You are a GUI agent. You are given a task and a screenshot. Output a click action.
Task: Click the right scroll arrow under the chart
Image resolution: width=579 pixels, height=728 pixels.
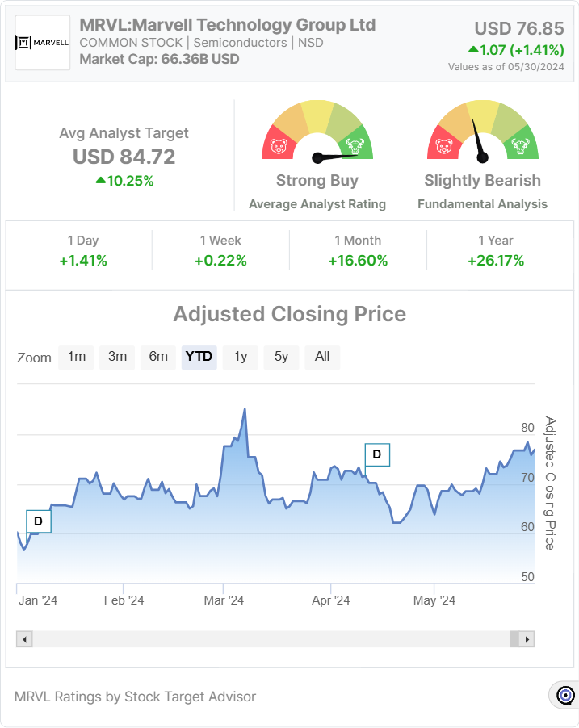pos(527,639)
